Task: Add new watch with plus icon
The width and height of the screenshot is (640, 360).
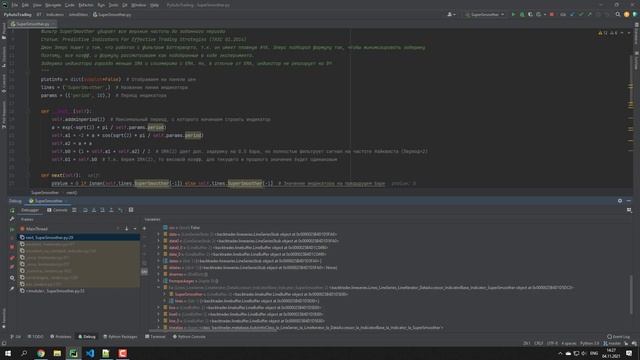Action: point(144,229)
